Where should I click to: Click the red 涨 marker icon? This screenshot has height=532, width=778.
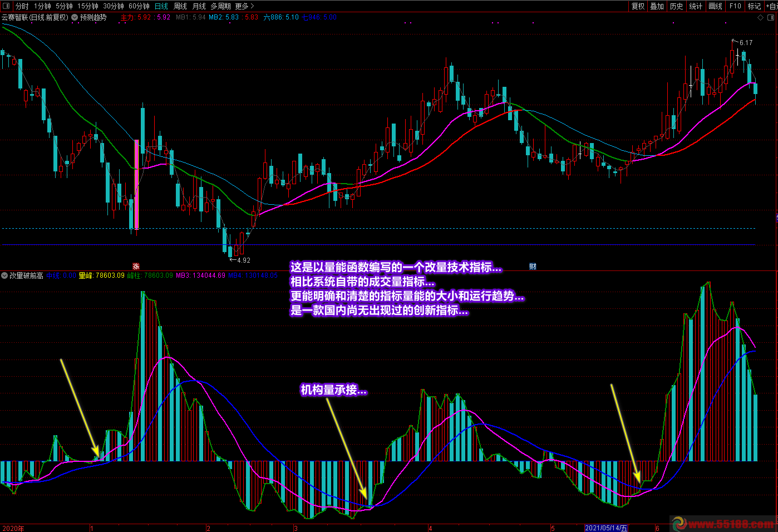pos(136,267)
